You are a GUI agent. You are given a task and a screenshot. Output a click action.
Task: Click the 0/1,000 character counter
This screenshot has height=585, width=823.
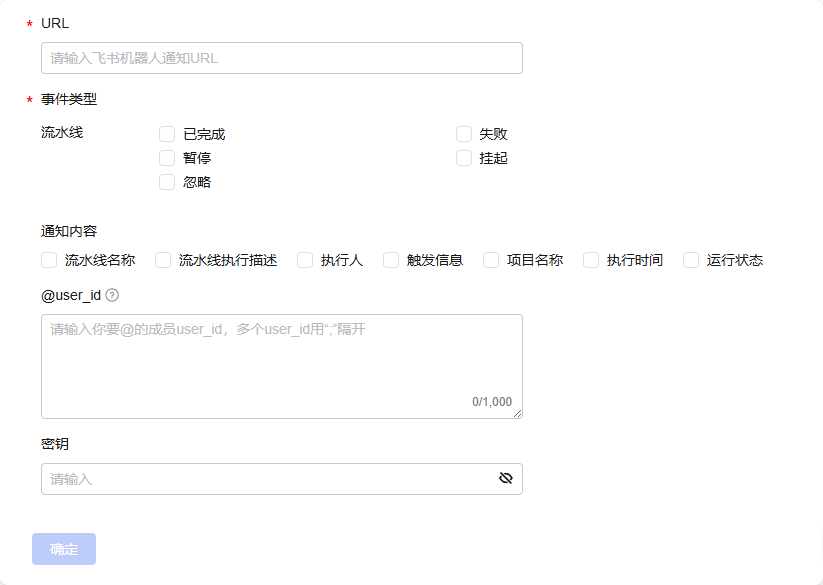point(492,402)
